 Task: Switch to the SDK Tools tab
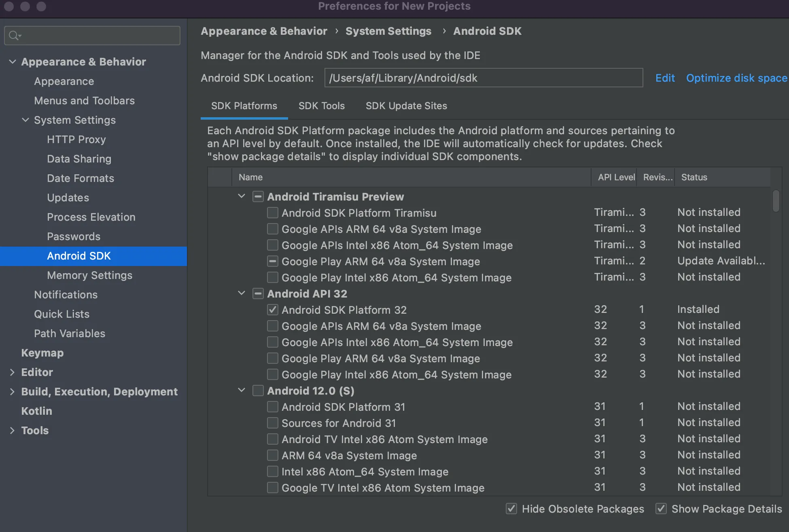[x=321, y=106]
